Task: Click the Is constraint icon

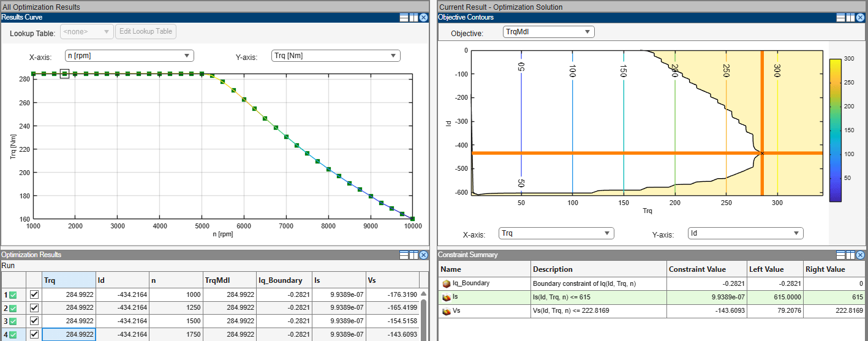Action: pos(447,297)
